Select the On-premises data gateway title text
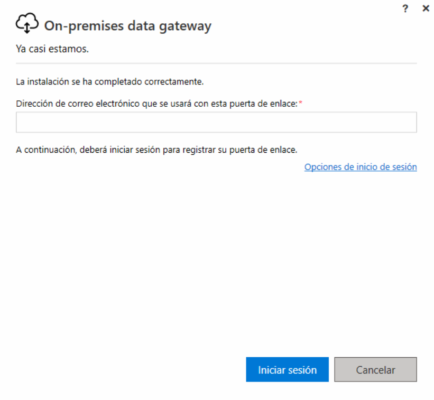434x400 pixels. pyautogui.click(x=128, y=26)
